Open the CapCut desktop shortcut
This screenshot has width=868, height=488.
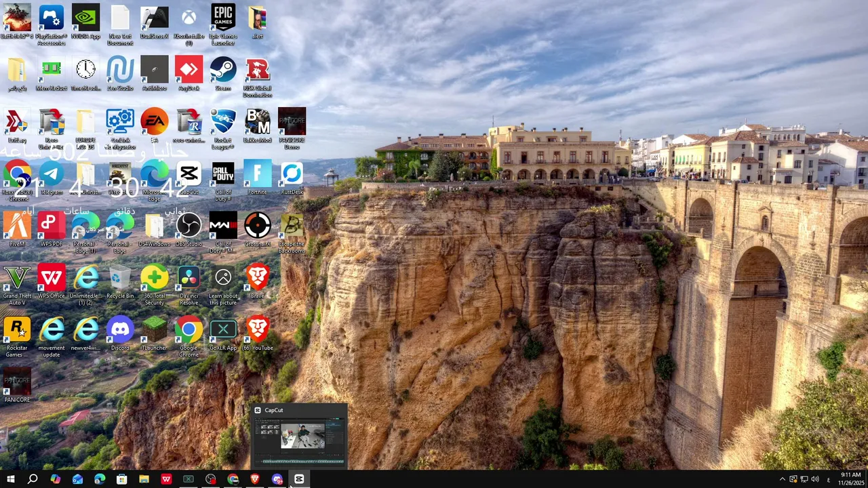coord(189,178)
